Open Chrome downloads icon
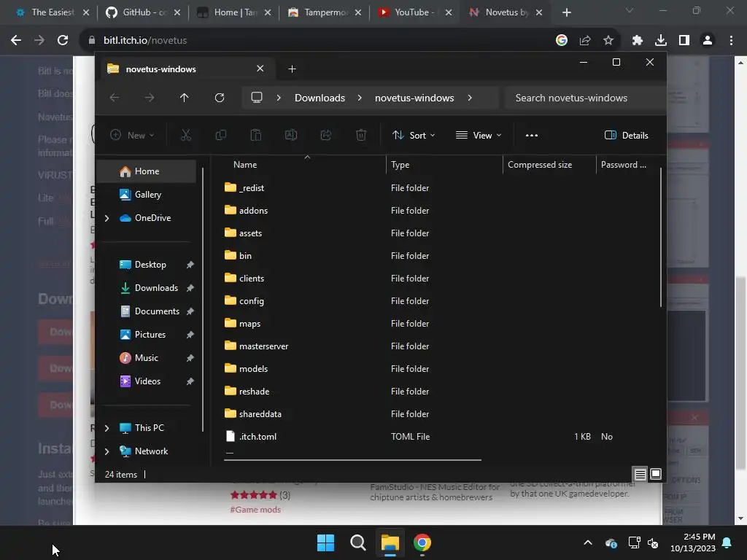The height and width of the screenshot is (560, 747). click(x=661, y=41)
